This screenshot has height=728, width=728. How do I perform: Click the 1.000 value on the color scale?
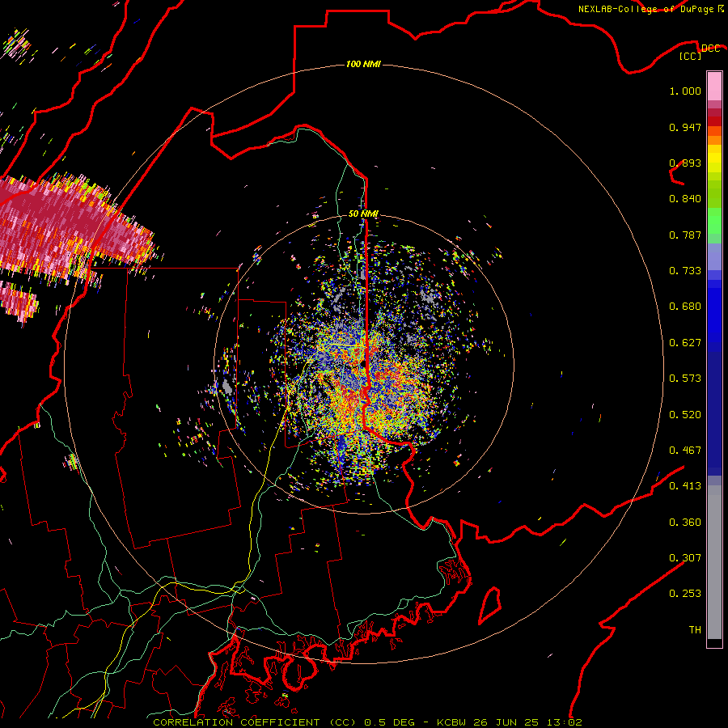[685, 91]
